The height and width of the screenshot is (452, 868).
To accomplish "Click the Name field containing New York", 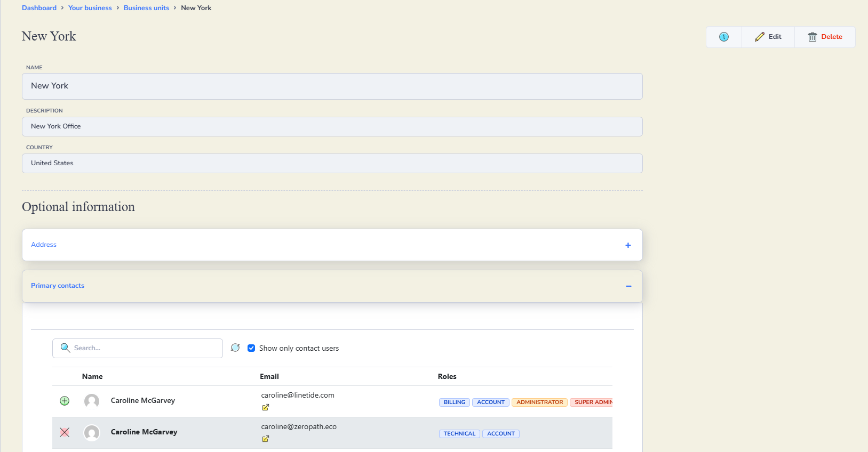I will click(332, 86).
